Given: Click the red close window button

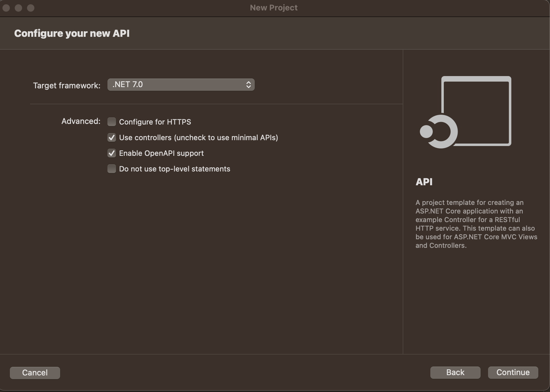Looking at the screenshot, I should click(x=6, y=8).
